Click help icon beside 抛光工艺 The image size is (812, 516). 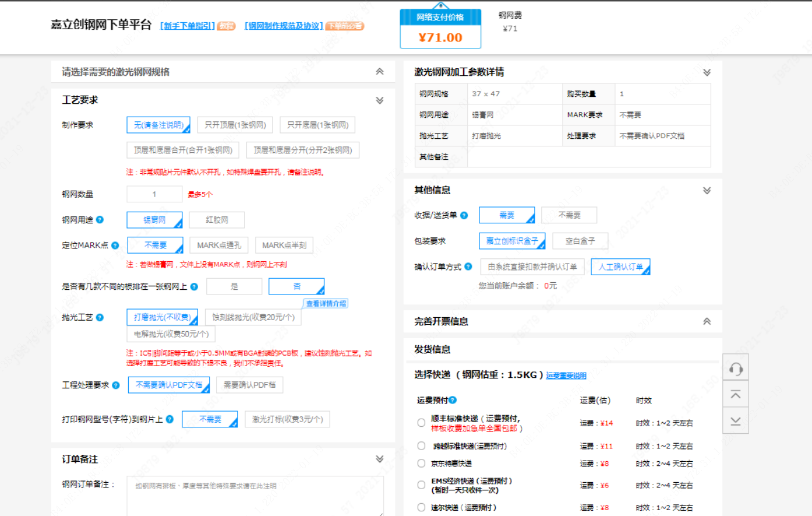click(100, 317)
